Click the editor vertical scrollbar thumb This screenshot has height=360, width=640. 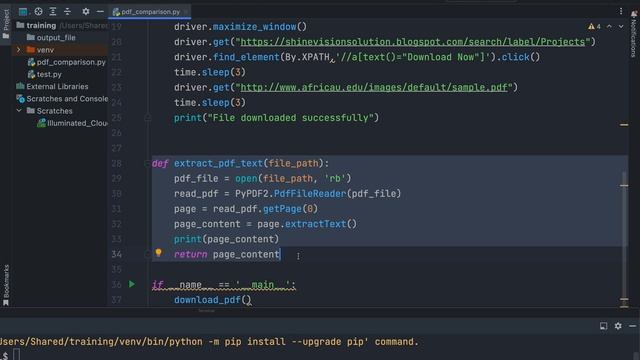pyautogui.click(x=624, y=235)
